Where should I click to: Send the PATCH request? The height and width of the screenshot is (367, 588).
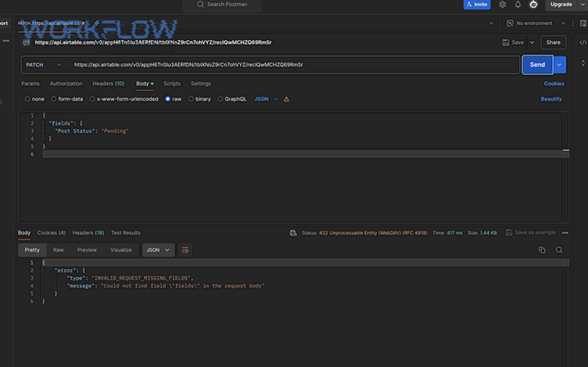tap(537, 65)
